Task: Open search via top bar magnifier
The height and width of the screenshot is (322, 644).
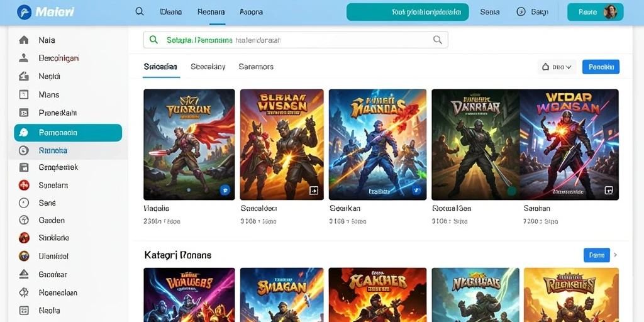Action: click(140, 11)
